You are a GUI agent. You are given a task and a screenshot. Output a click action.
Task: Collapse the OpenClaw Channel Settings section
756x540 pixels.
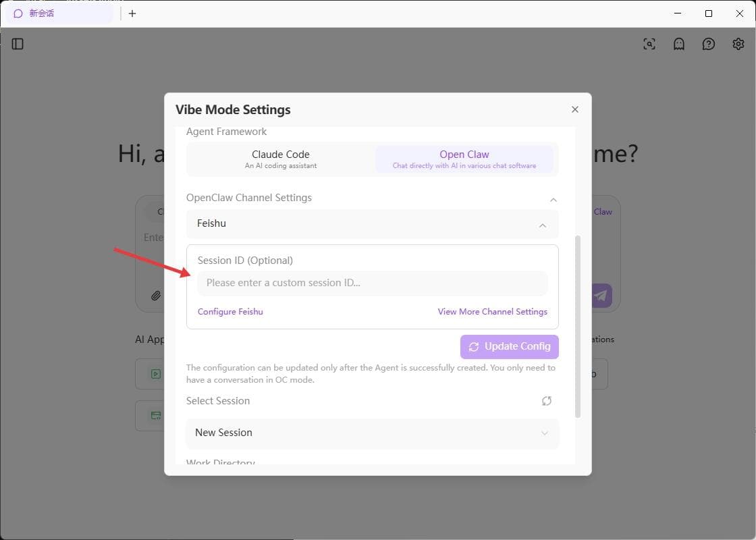pyautogui.click(x=553, y=200)
